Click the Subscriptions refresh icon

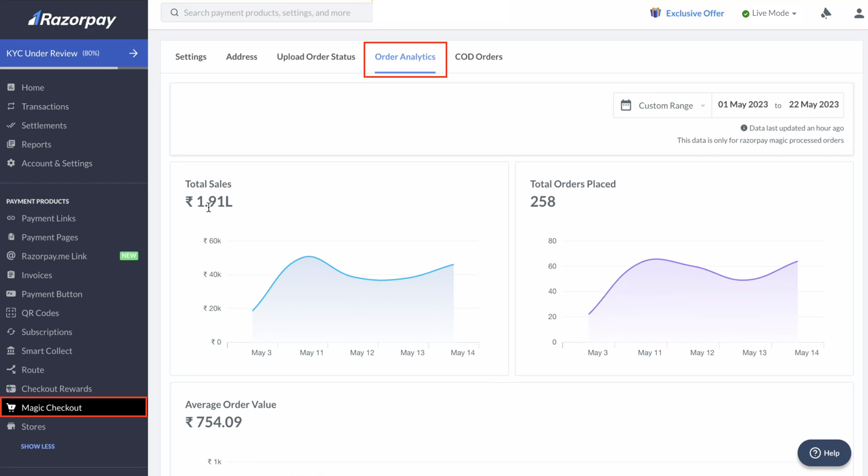point(11,331)
